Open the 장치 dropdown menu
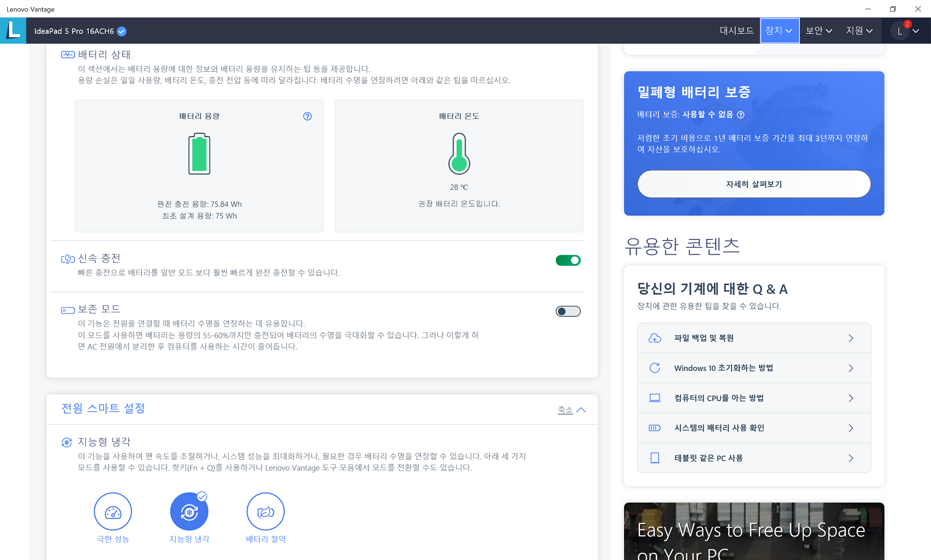The width and height of the screenshot is (931, 560). (779, 31)
